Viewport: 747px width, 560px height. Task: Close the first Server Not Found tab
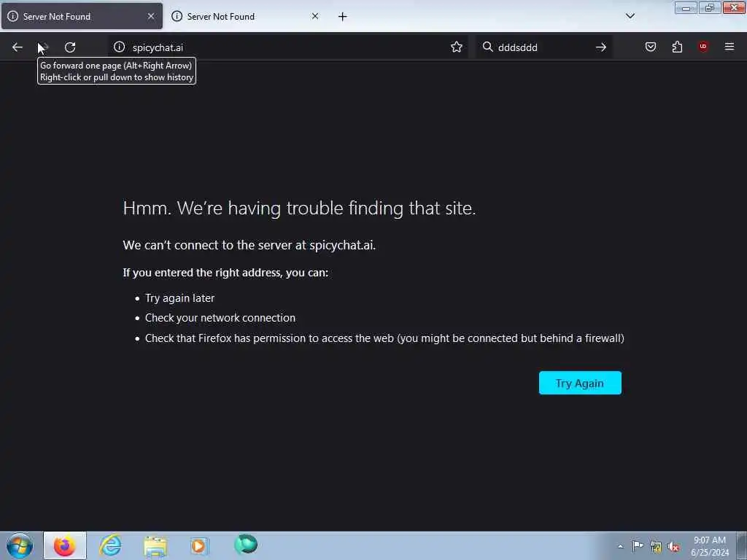(151, 16)
